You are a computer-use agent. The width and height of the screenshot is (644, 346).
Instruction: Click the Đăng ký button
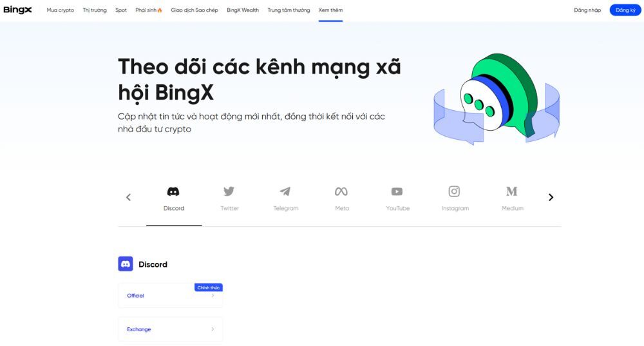click(x=625, y=10)
